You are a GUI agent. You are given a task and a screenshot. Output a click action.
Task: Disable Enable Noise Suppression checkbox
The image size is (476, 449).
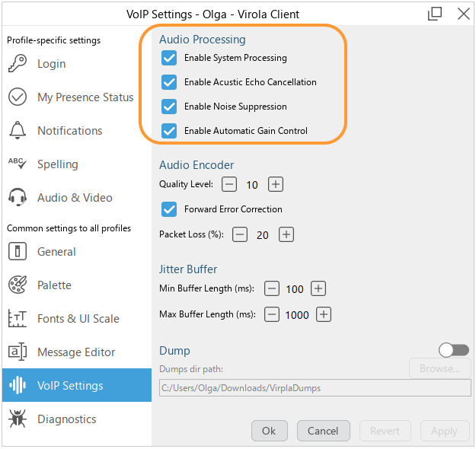click(x=169, y=107)
